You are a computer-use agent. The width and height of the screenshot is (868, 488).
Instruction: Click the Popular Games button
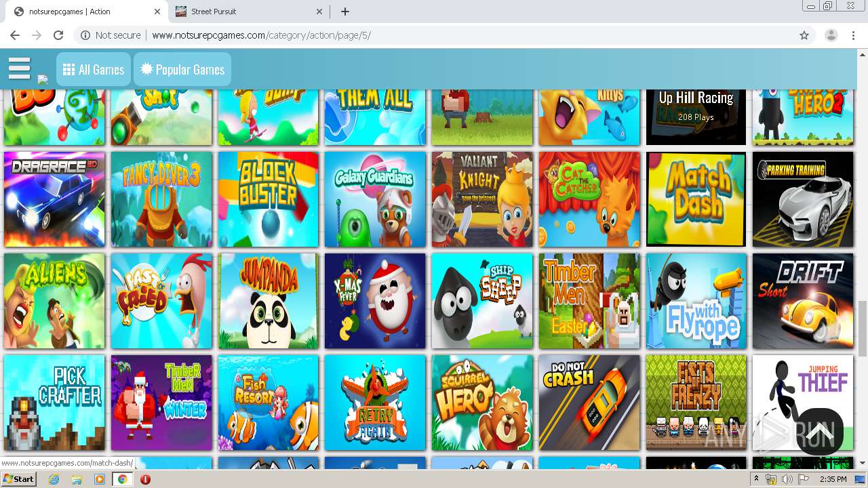(182, 69)
